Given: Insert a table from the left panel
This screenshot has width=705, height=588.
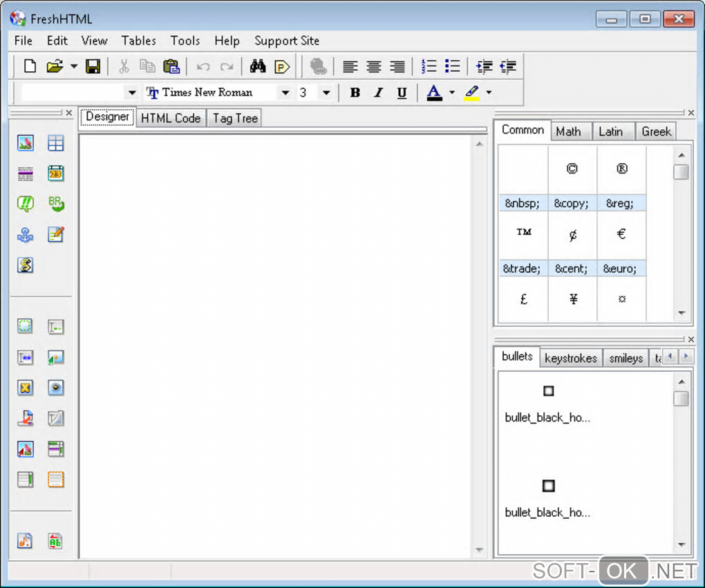Looking at the screenshot, I should pyautogui.click(x=56, y=143).
